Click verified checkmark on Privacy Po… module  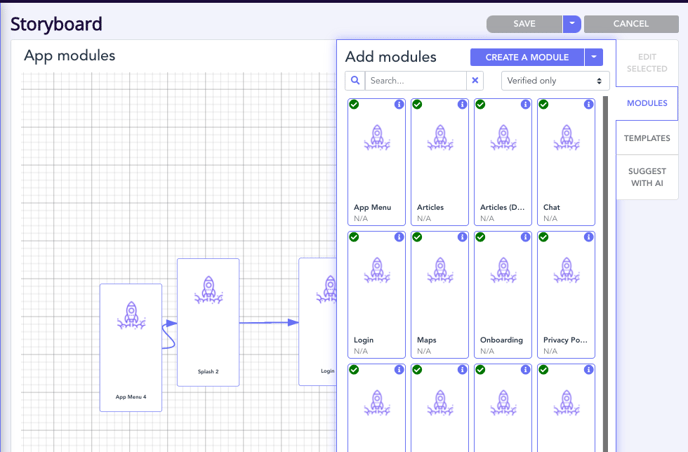[x=544, y=237]
